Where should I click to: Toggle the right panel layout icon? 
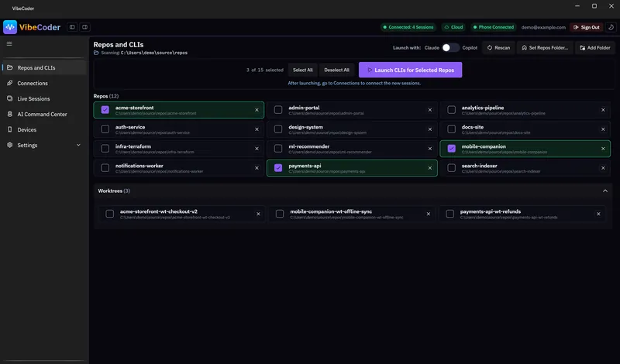pos(84,27)
